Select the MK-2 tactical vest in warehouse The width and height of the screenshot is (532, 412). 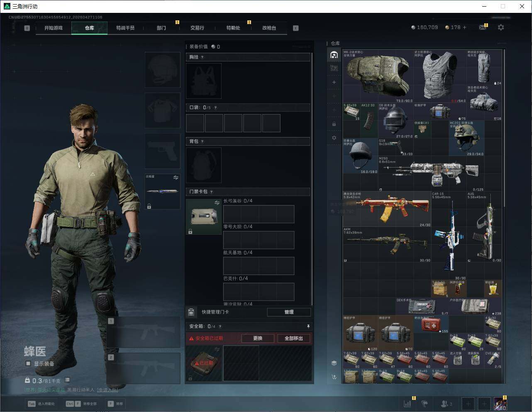coord(378,76)
